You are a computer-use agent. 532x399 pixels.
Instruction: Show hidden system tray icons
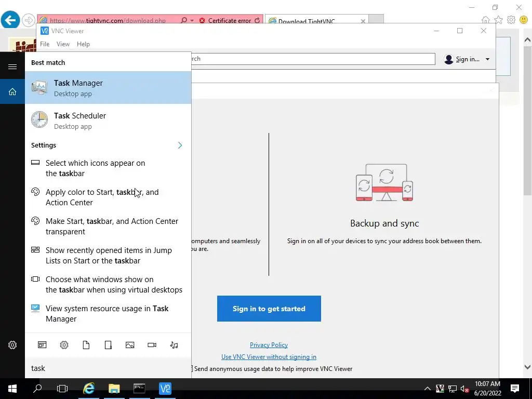428,389
